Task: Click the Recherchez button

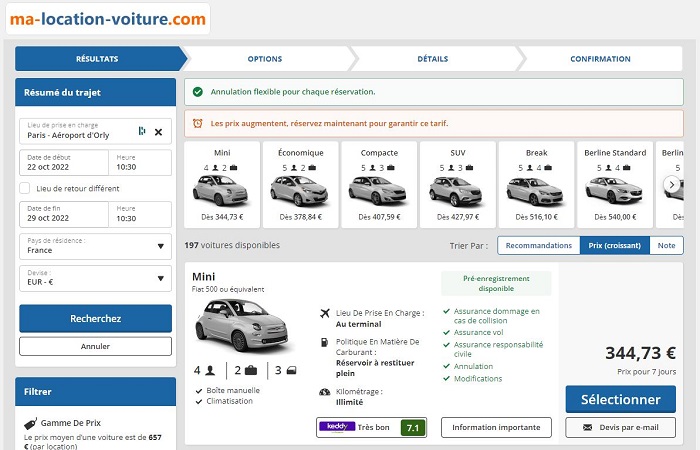Action: click(x=95, y=319)
